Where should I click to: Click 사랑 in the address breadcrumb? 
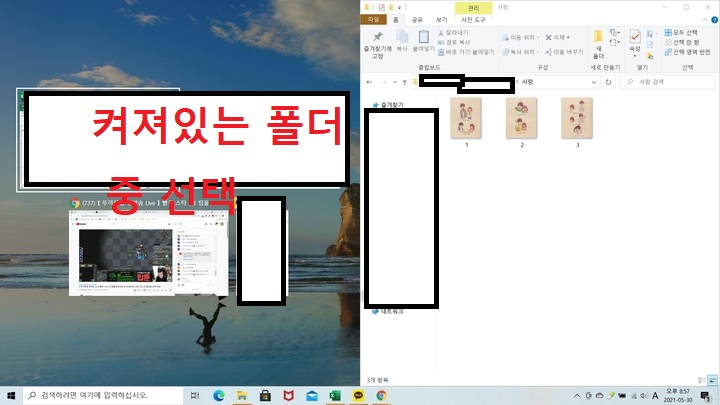[x=527, y=82]
